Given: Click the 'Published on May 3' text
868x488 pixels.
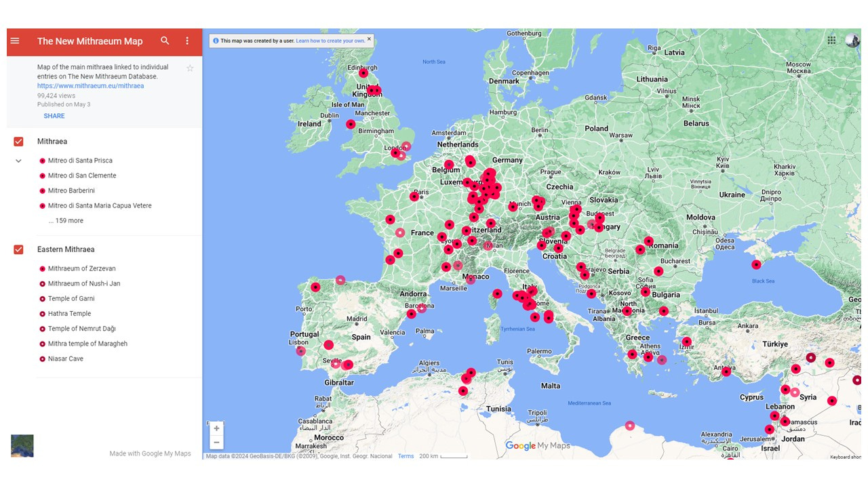Looking at the screenshot, I should [x=64, y=104].
